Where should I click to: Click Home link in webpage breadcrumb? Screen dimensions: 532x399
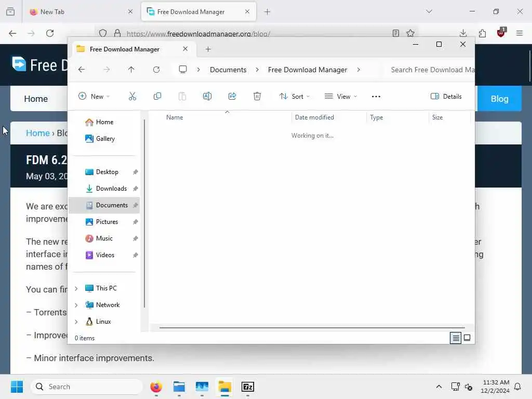pos(38,133)
